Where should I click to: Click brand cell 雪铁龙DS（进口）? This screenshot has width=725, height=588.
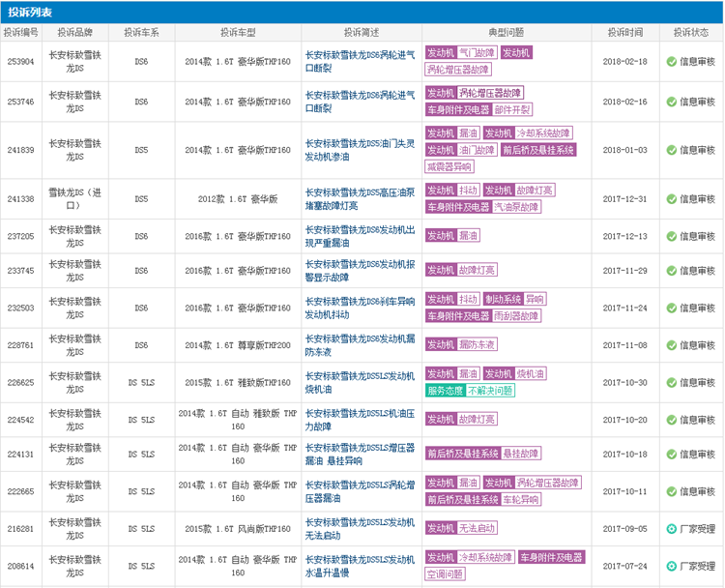coord(74,199)
